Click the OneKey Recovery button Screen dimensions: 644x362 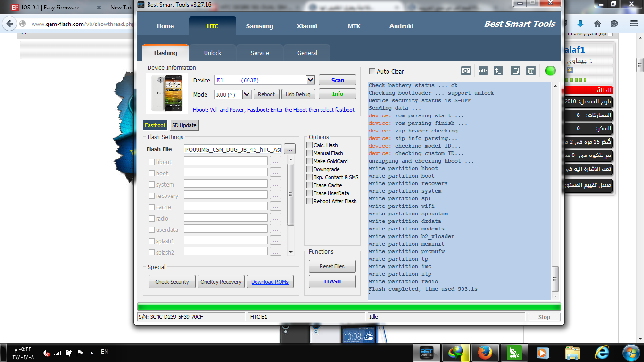coord(221,282)
